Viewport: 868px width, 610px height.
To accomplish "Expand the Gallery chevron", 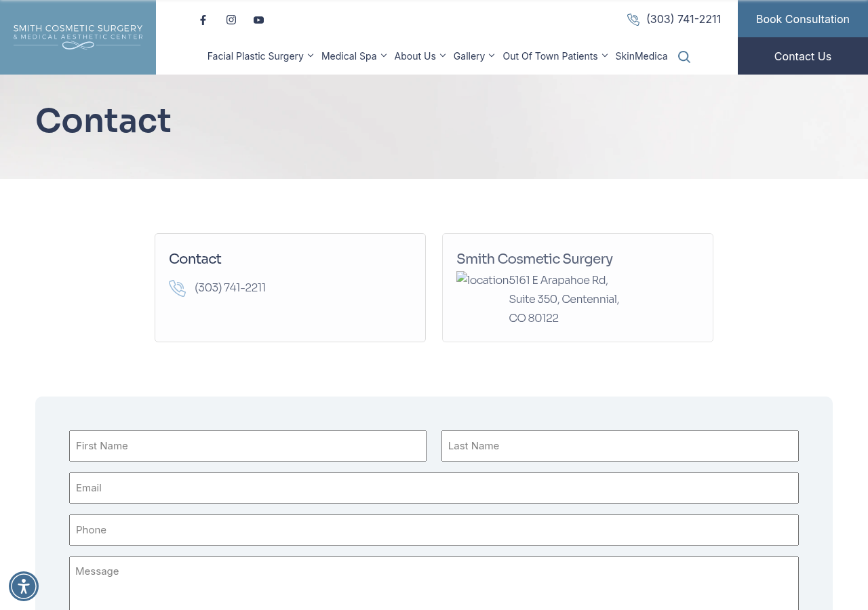I will click(x=492, y=56).
